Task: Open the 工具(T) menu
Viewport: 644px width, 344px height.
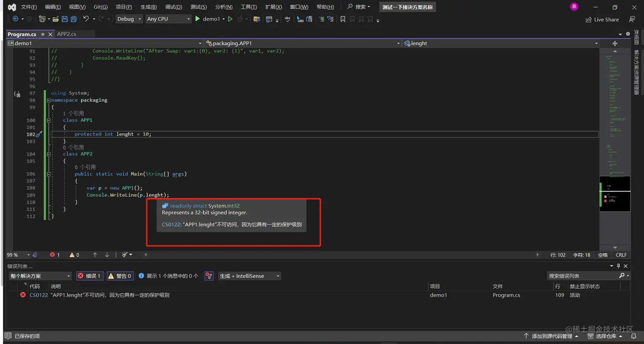Action: coord(249,7)
